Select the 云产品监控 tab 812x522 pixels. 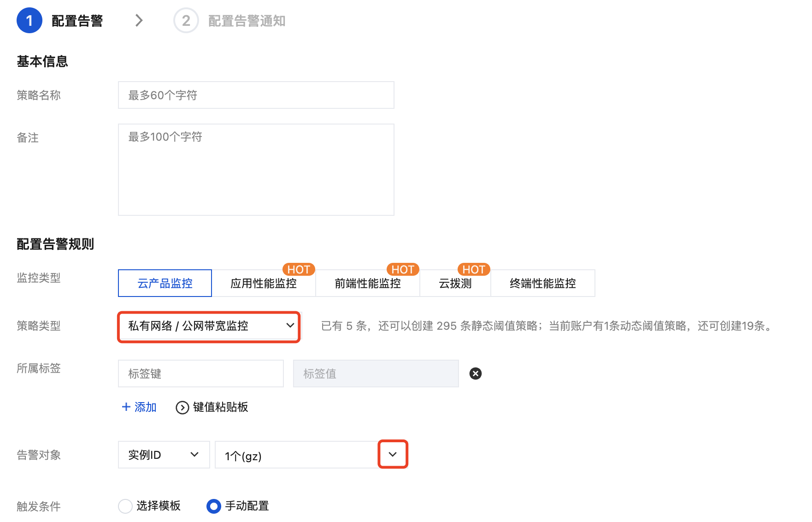pyautogui.click(x=165, y=283)
